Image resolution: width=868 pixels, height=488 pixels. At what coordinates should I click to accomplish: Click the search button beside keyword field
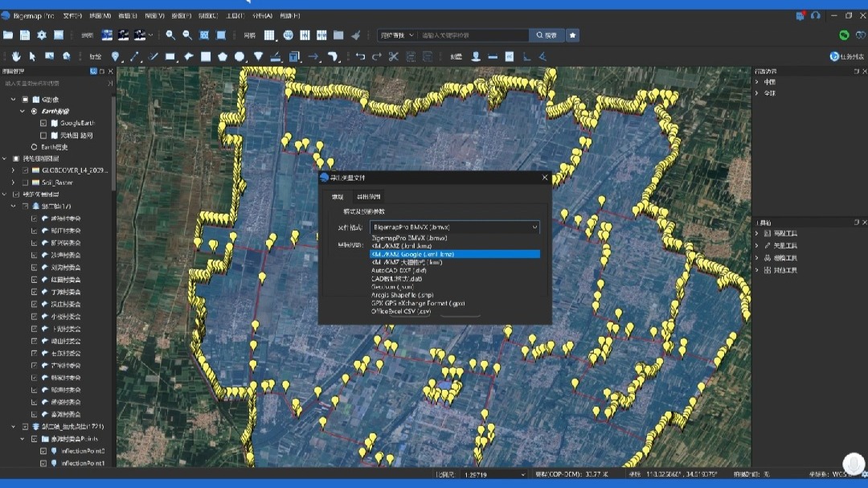pos(545,35)
